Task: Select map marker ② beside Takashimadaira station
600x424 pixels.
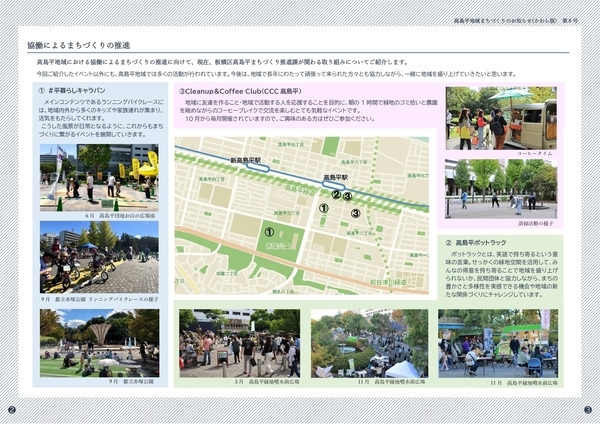Action: (x=336, y=195)
